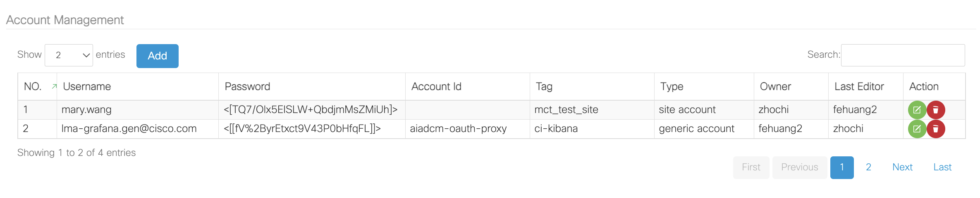Screen dimensions: 980x198
Task: Delete the mary.wang account row
Action: [x=936, y=110]
